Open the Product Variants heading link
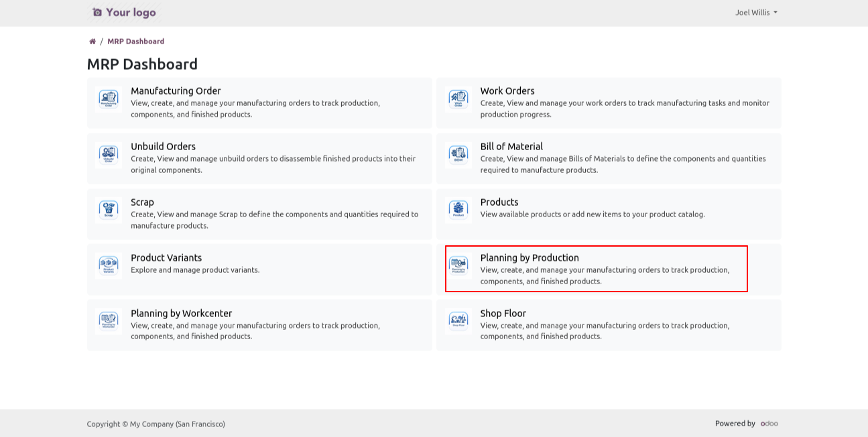The height and width of the screenshot is (437, 868). click(166, 258)
